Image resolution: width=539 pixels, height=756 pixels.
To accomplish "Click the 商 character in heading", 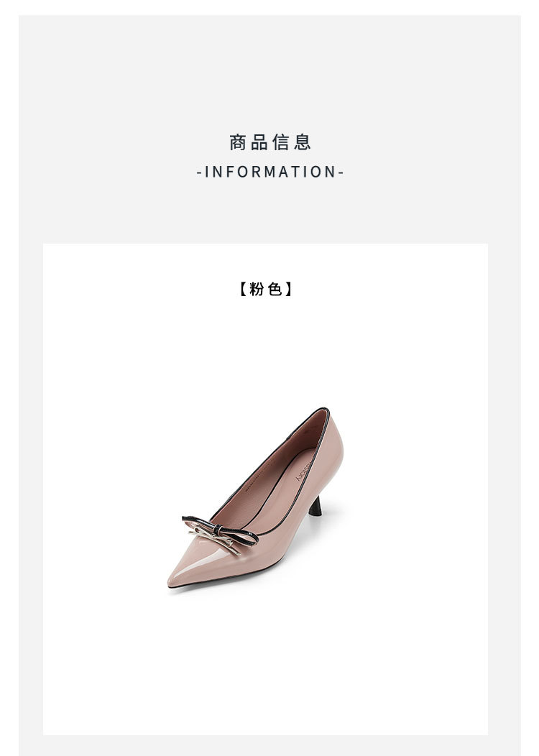I will (x=238, y=142).
